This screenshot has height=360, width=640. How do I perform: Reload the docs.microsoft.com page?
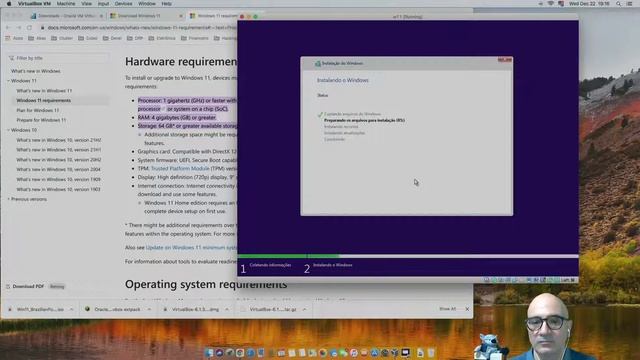pos(29,27)
